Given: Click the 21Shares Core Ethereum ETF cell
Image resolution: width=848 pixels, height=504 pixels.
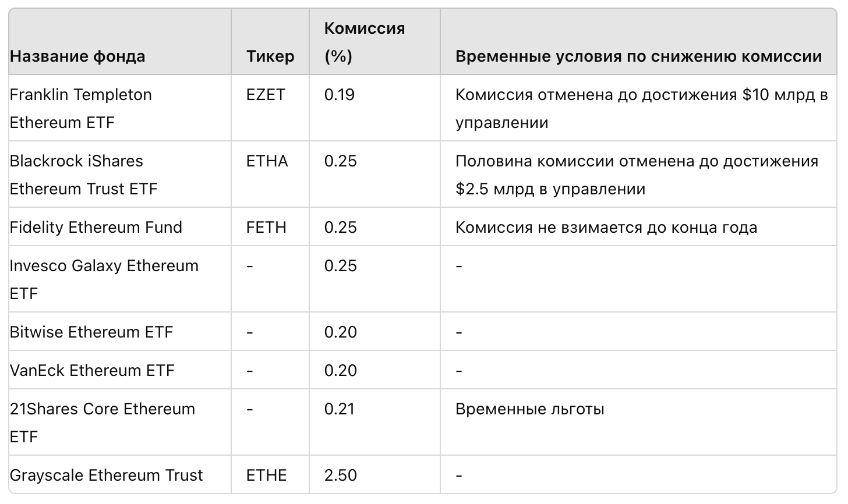Looking at the screenshot, I should click(x=103, y=423).
